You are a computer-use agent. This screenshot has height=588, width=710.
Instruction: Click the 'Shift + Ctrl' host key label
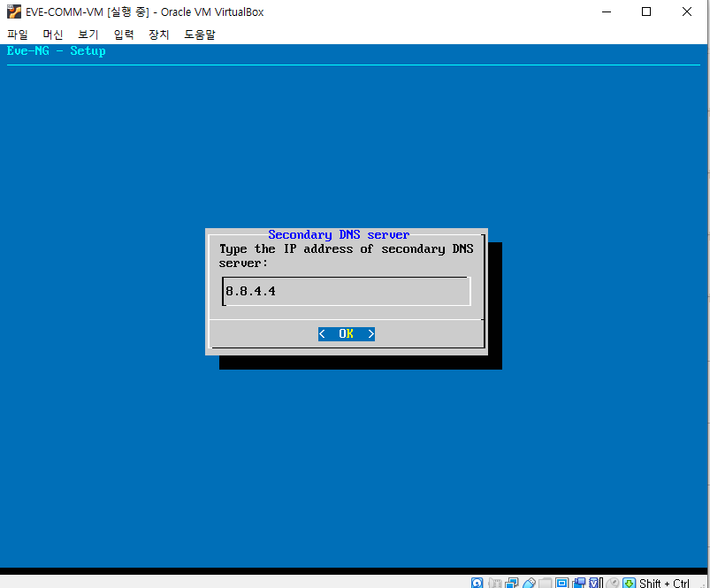coord(664,583)
